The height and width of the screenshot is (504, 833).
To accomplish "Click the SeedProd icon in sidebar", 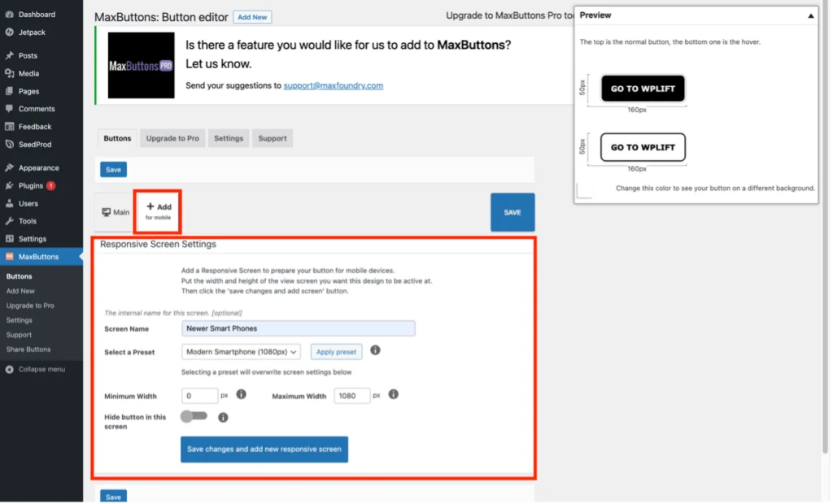I will click(10, 145).
